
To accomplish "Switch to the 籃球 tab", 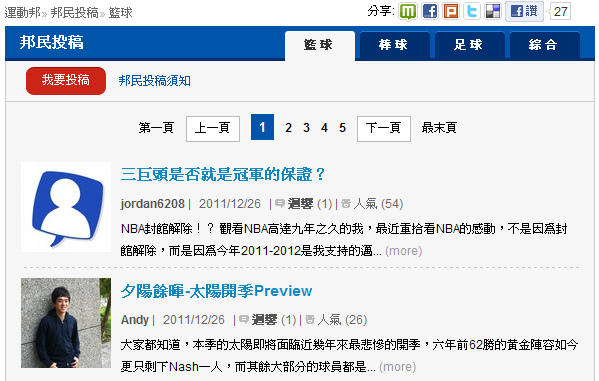I will 319,45.
